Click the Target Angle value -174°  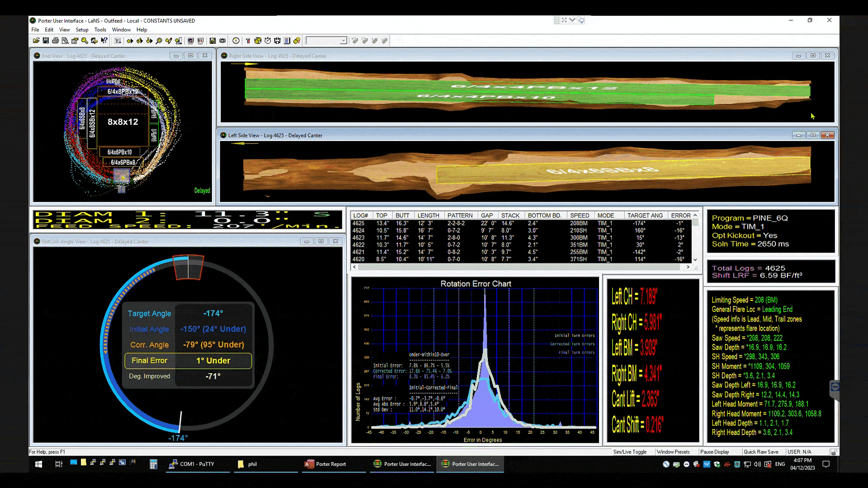[x=213, y=314]
